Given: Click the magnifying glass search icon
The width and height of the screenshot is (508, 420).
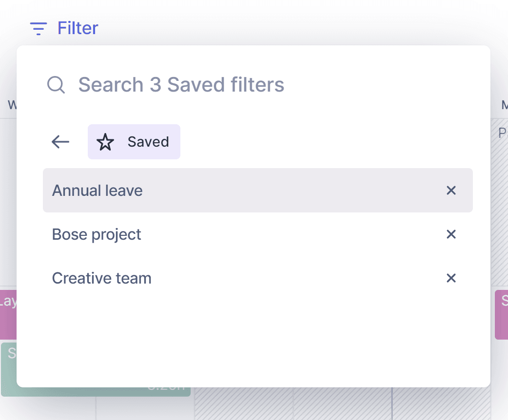Looking at the screenshot, I should click(x=56, y=85).
